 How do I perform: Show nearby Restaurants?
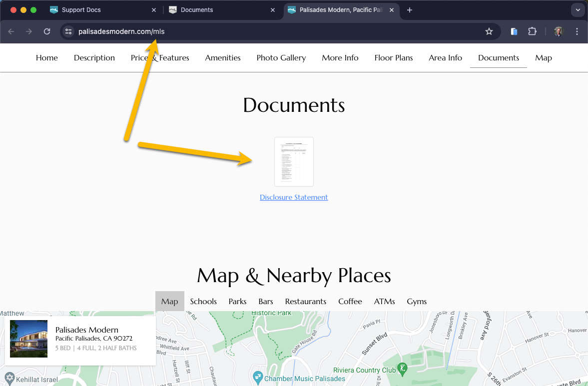click(x=306, y=301)
